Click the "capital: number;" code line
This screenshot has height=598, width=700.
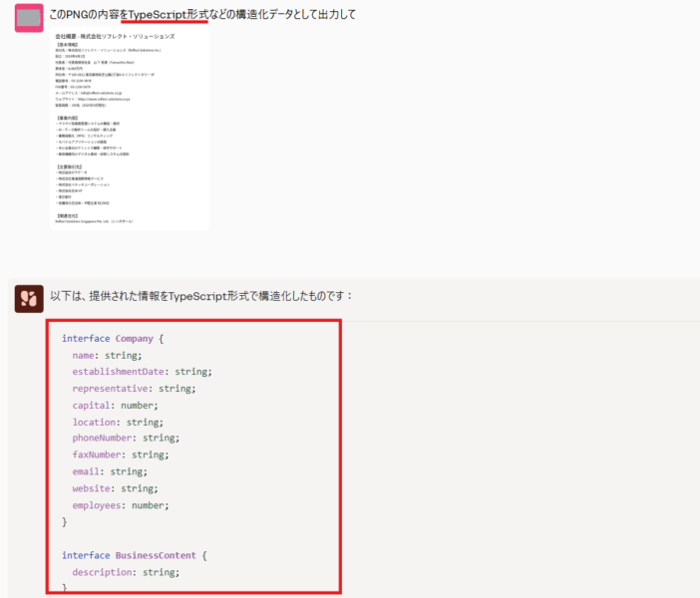116,406
